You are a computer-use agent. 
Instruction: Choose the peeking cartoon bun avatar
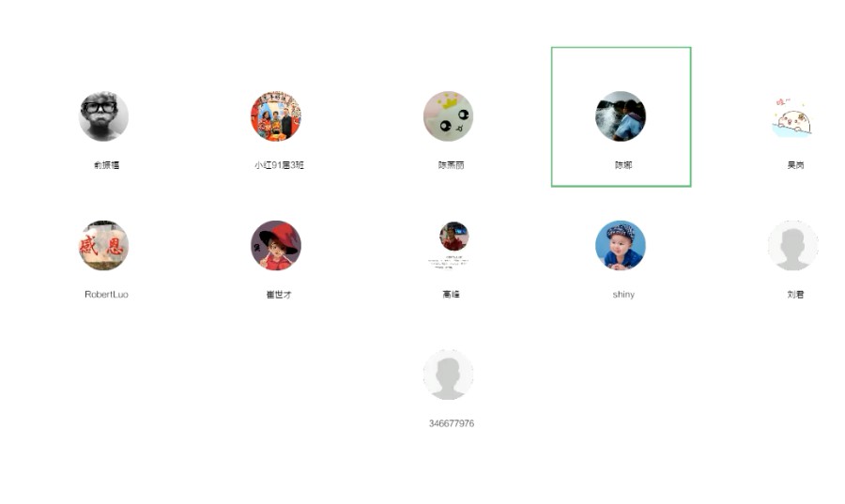791,118
